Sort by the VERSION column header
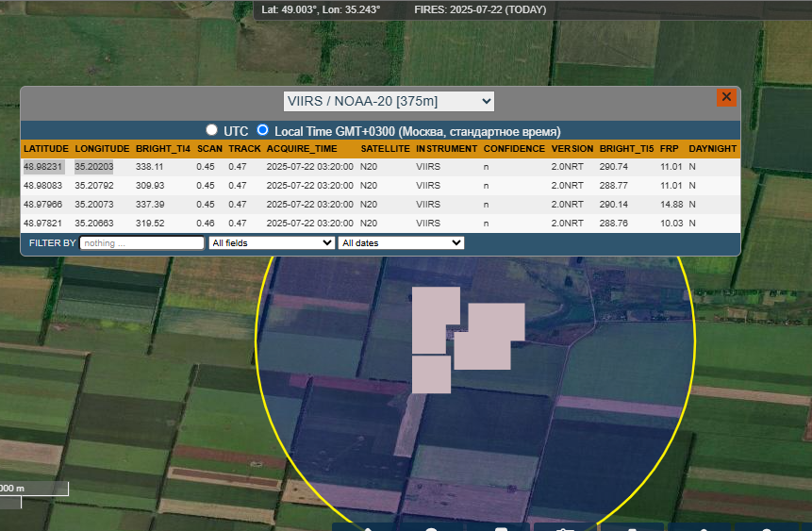Screen dimensions: 812x531 pos(572,149)
